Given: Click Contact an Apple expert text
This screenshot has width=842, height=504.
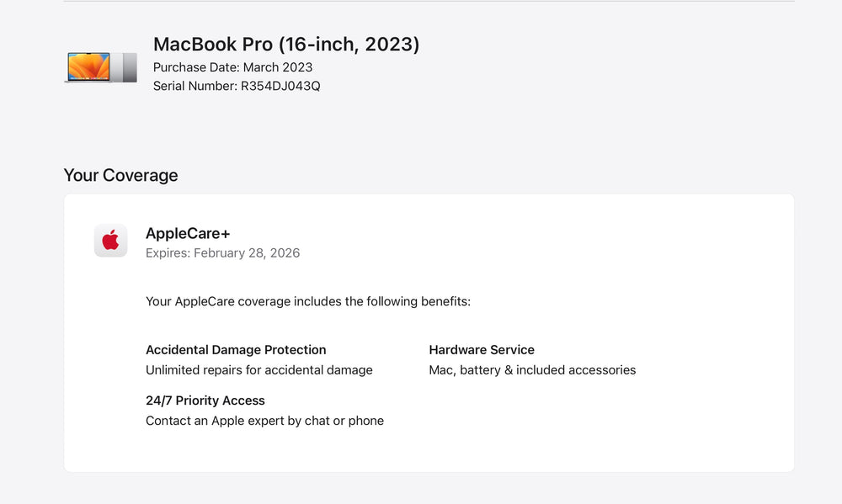Looking at the screenshot, I should 264,421.
